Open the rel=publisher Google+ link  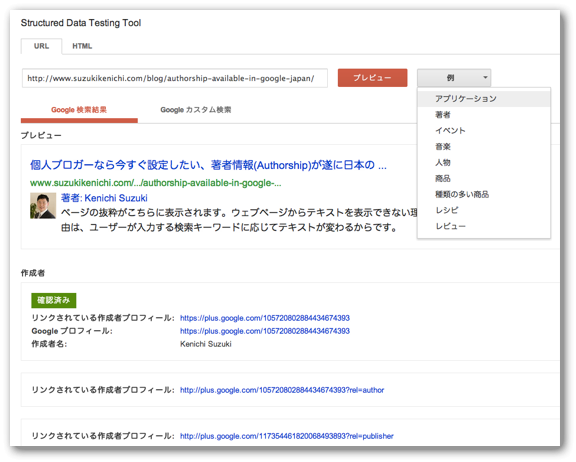287,436
